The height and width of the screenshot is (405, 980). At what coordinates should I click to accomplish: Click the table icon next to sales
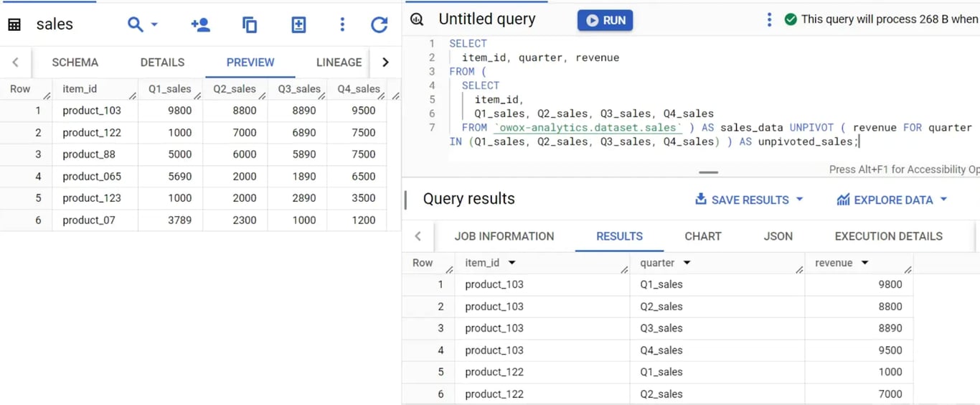[x=14, y=24]
